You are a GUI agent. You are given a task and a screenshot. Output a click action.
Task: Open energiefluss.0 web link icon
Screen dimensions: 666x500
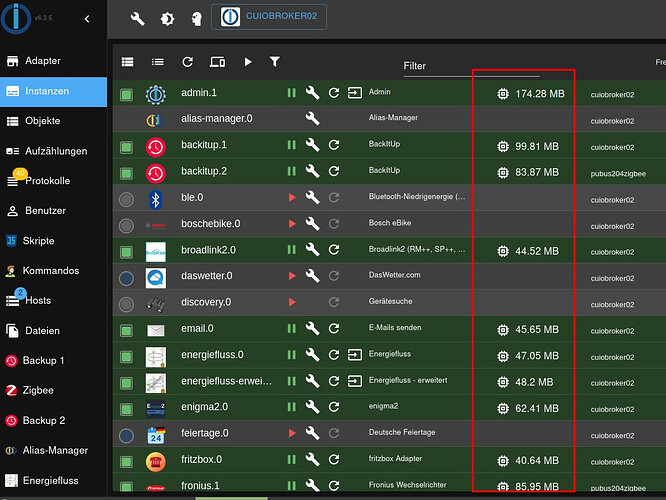(355, 355)
